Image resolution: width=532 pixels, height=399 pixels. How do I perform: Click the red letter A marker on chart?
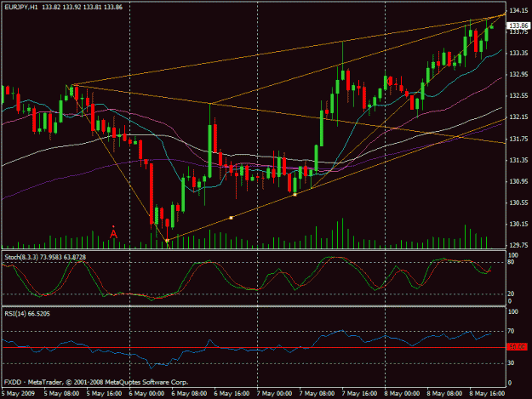click(113, 233)
